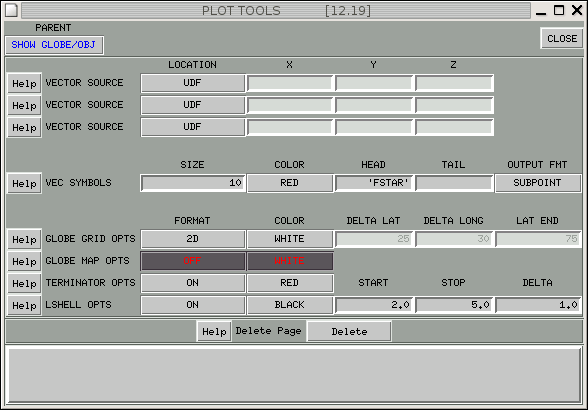Toggle GLOBE MAP OPTS OFF button
The height and width of the screenshot is (410, 588).
click(193, 261)
